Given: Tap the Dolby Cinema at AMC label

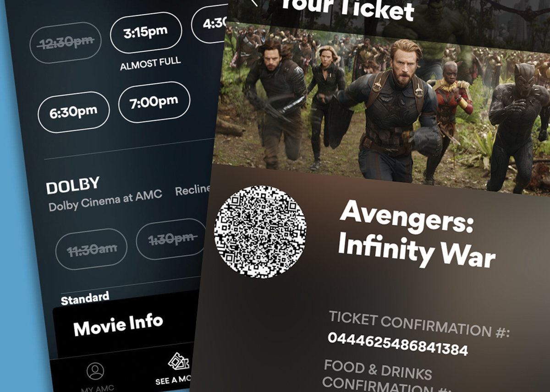Looking at the screenshot, I should coord(105,200).
